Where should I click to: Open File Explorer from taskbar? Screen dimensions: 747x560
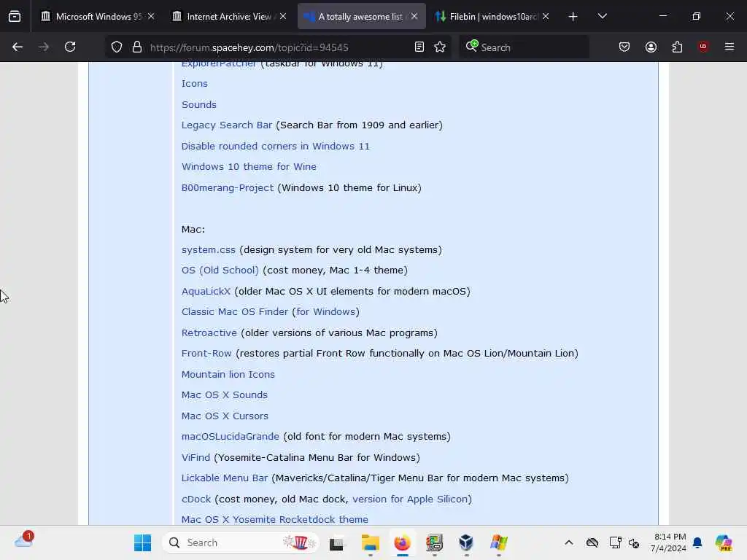tap(370, 542)
